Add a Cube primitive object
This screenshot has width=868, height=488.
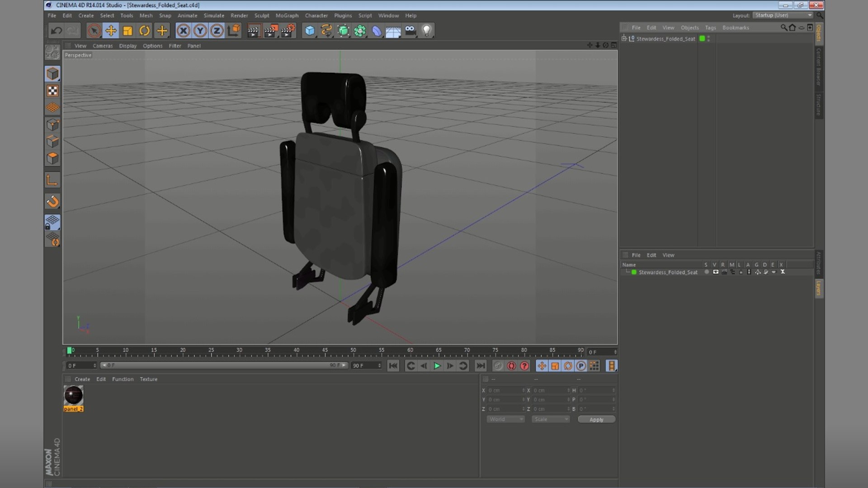click(310, 31)
